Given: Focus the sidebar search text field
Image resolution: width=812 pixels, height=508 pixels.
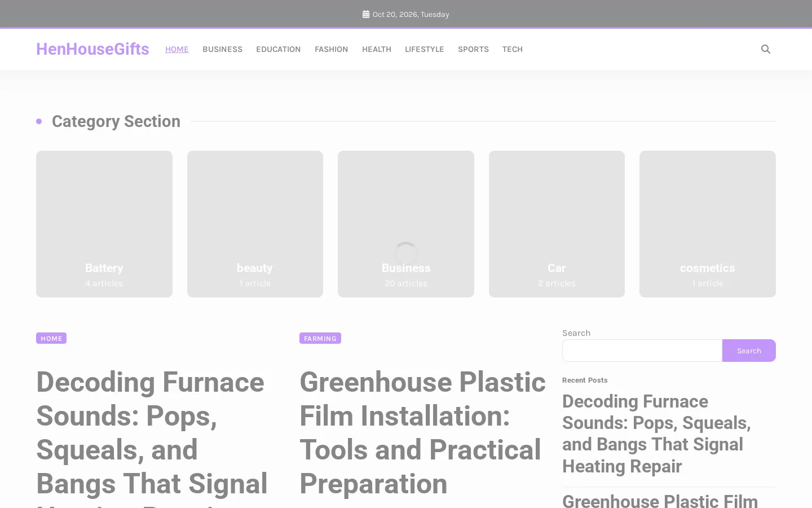Looking at the screenshot, I should click(642, 351).
